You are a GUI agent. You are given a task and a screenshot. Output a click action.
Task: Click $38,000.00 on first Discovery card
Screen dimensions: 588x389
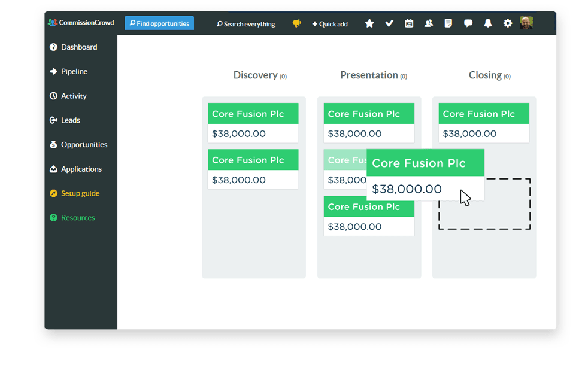coord(239,134)
